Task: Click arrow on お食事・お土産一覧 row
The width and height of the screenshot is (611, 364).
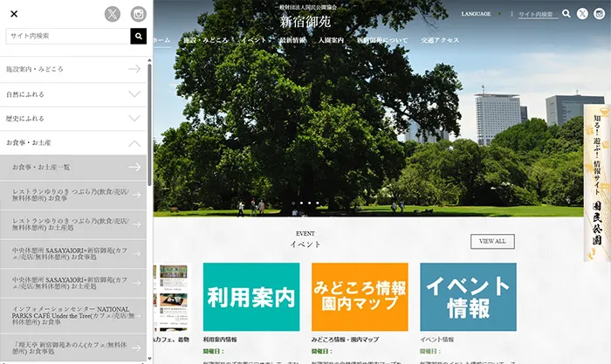Action: pos(134,167)
